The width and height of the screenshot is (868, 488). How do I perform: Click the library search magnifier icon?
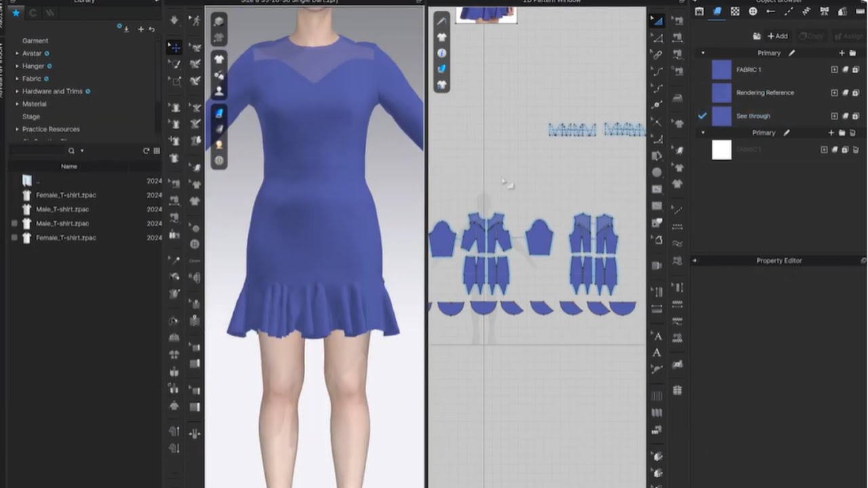click(71, 151)
